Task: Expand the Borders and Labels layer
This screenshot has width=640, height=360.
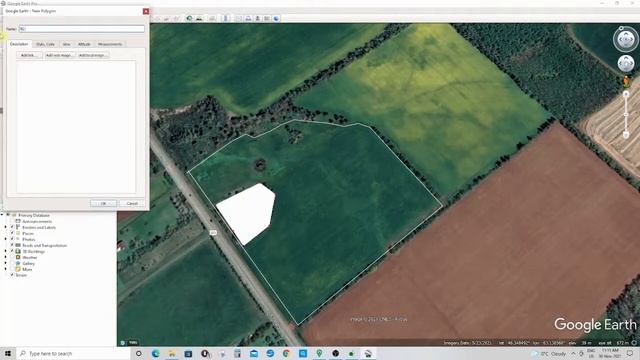Action: click(x=5, y=227)
